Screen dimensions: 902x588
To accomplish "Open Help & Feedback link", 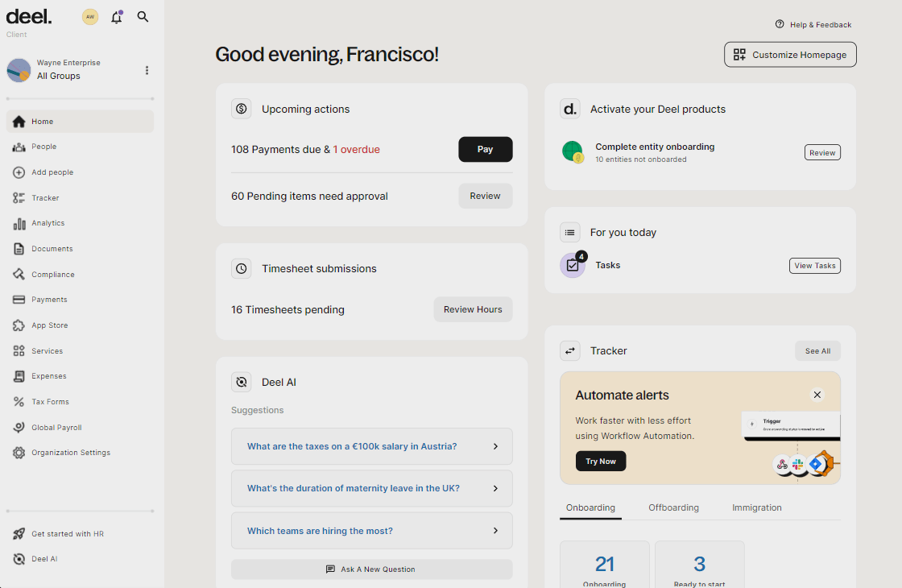I will [813, 25].
